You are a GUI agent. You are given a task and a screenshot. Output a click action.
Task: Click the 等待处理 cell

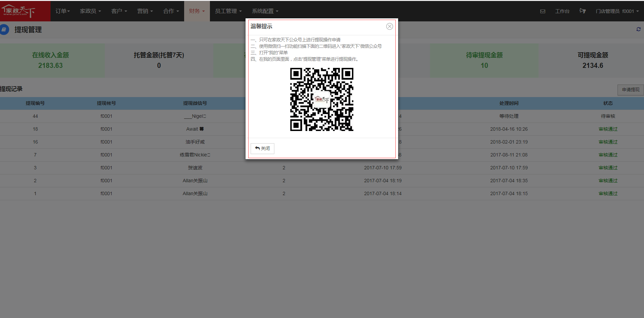pyautogui.click(x=509, y=116)
